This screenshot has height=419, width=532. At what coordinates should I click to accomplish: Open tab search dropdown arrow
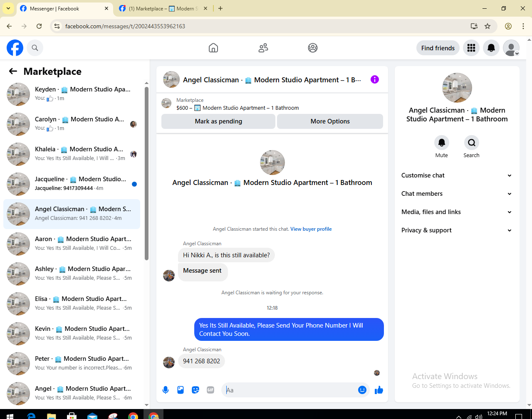tap(8, 8)
